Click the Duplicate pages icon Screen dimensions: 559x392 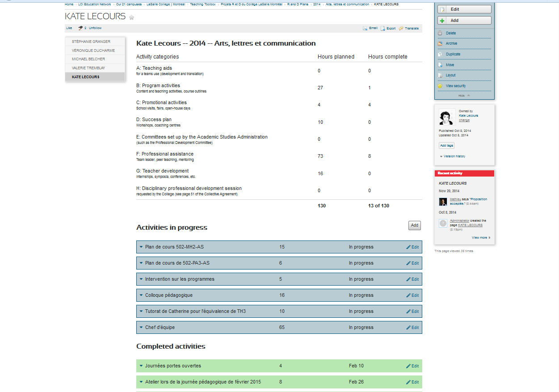(440, 54)
